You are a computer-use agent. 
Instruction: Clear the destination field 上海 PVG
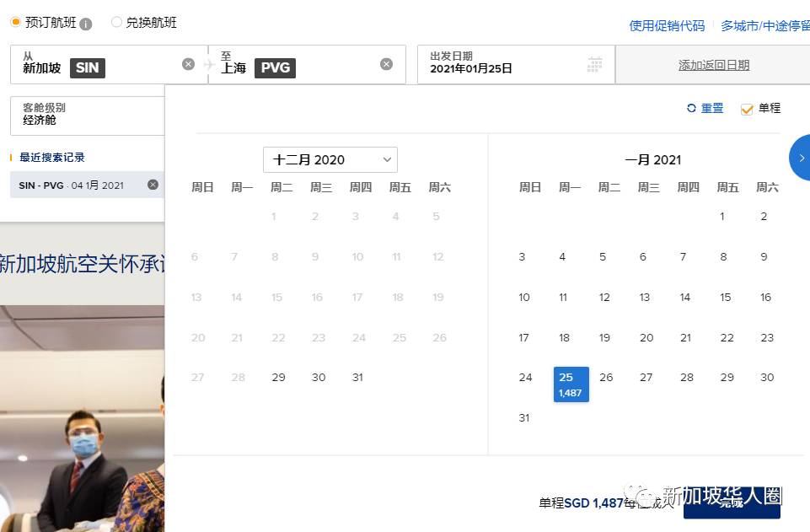pyautogui.click(x=386, y=64)
